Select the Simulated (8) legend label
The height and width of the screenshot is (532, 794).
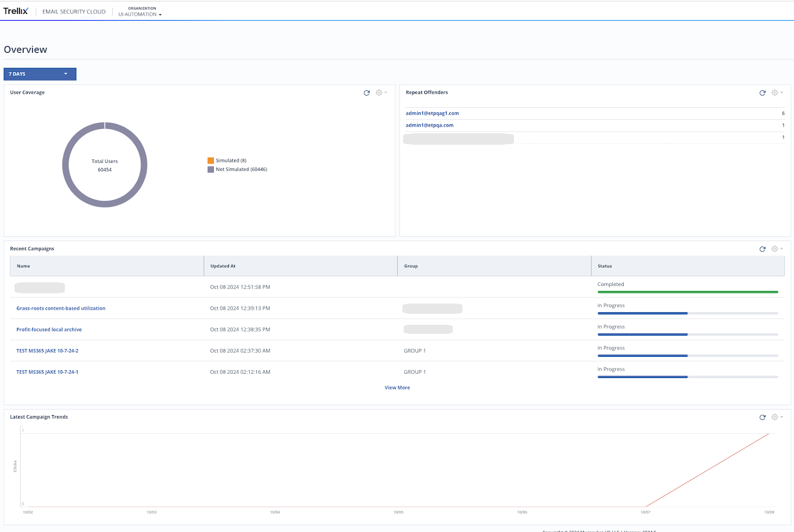231,161
